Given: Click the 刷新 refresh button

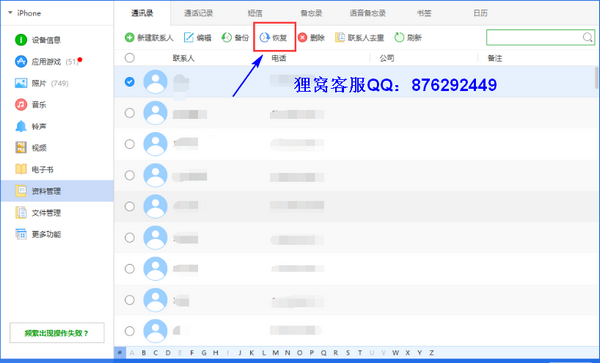Looking at the screenshot, I should click(x=408, y=37).
